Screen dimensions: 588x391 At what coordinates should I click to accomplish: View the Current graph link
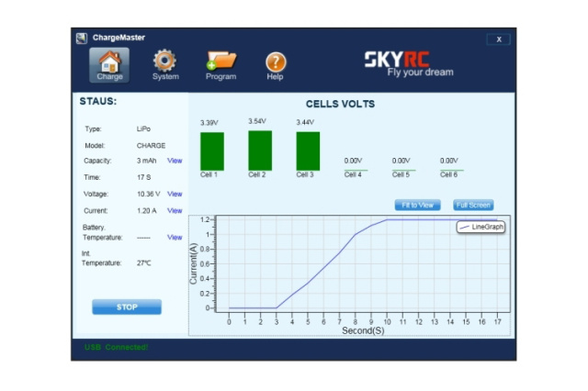175,210
